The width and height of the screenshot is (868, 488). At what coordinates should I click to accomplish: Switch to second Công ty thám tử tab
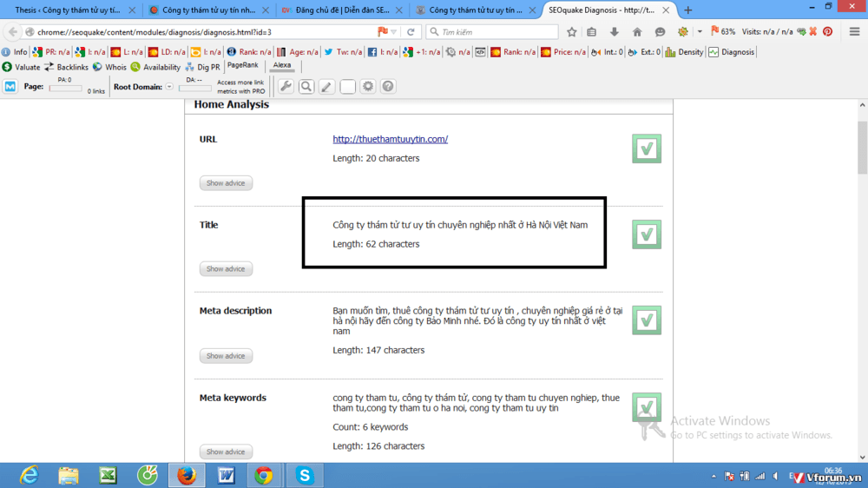click(x=207, y=10)
